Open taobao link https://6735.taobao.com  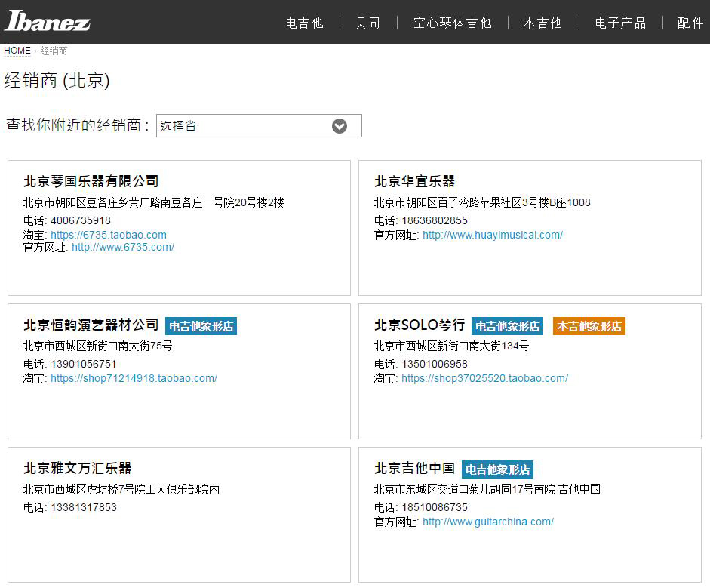(x=109, y=235)
